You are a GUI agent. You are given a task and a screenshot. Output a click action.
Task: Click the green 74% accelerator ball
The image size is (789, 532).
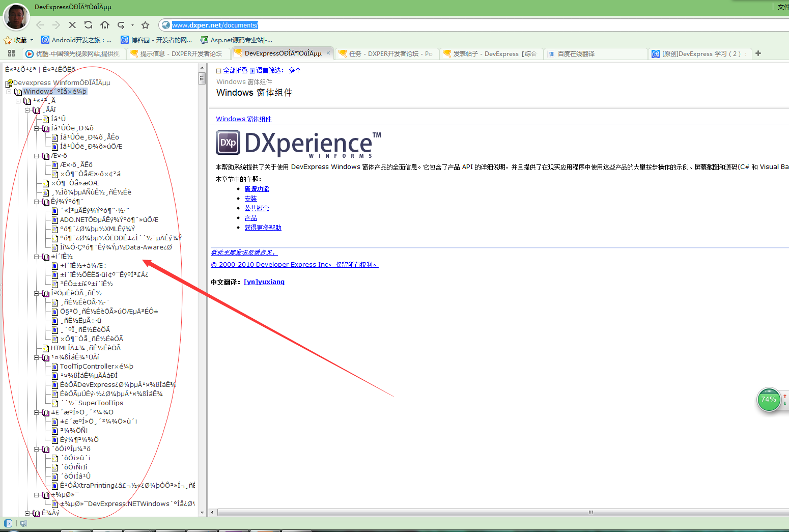769,400
